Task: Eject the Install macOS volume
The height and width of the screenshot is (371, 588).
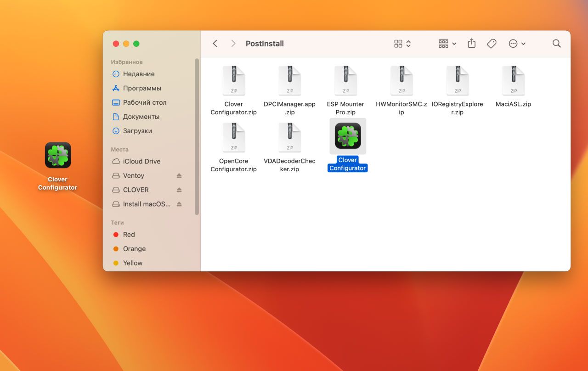Action: pyautogui.click(x=179, y=204)
